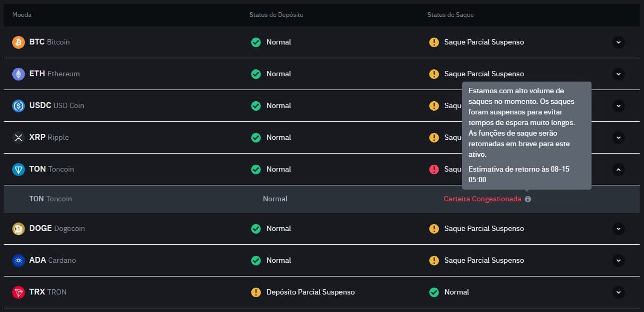Click ETH withdrawal yellow warning icon
Screen dimensions: 644x312
[434, 74]
